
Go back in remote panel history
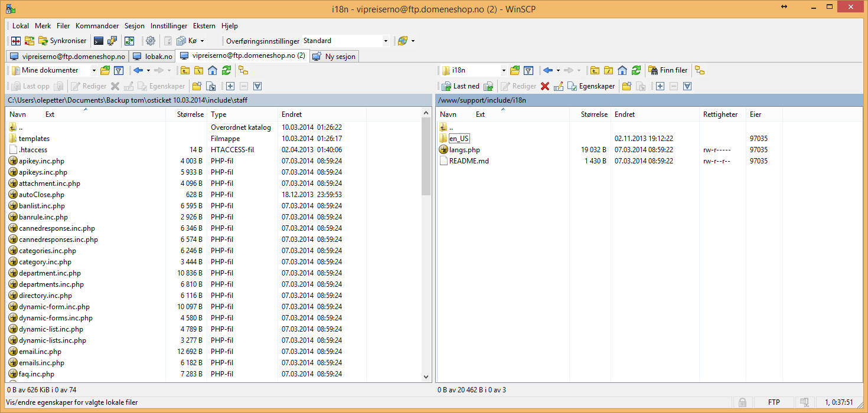(x=548, y=70)
